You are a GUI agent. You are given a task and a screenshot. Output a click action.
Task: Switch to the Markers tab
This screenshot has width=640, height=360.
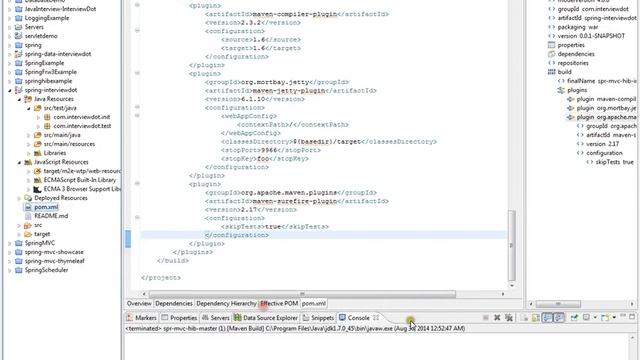point(141,318)
